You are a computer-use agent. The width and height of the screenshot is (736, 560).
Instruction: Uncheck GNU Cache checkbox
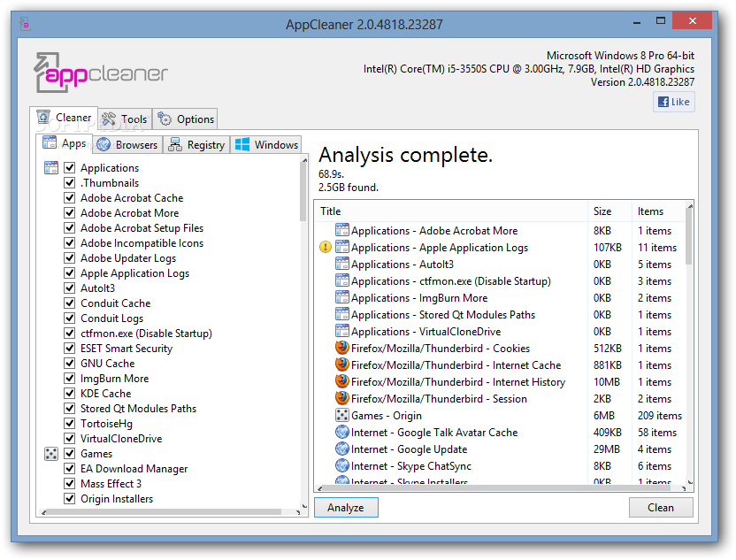point(70,363)
